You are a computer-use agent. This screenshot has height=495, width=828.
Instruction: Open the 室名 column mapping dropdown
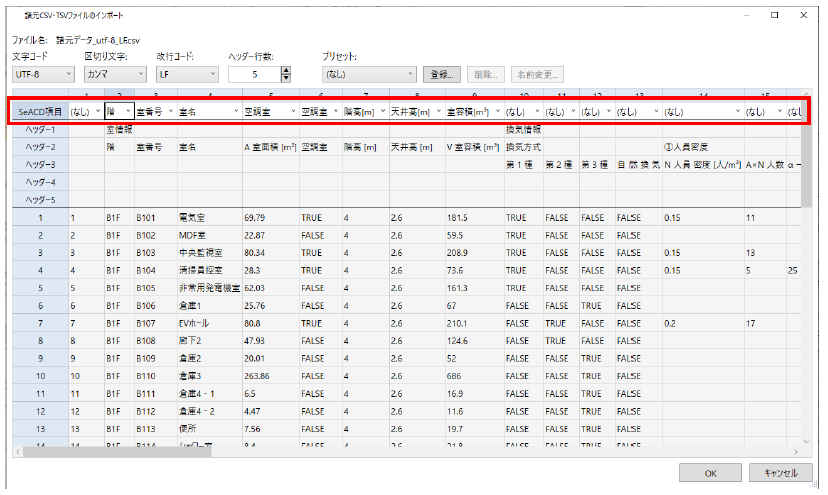(208, 111)
